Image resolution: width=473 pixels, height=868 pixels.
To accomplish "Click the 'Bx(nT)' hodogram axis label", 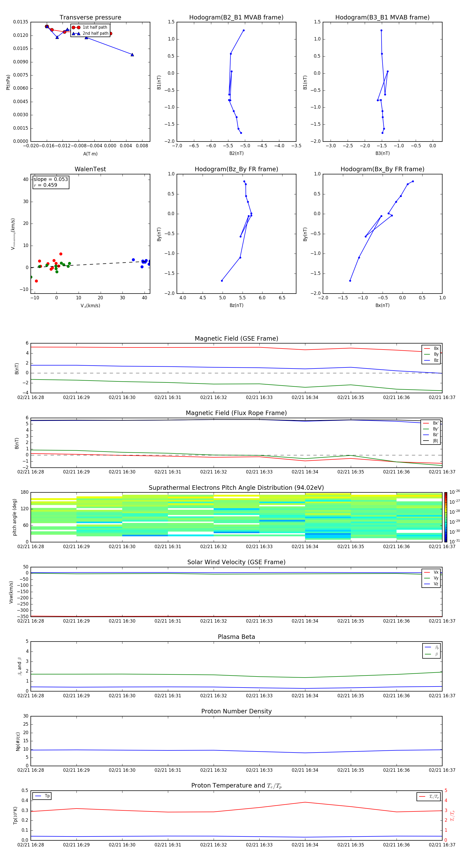I will (382, 305).
